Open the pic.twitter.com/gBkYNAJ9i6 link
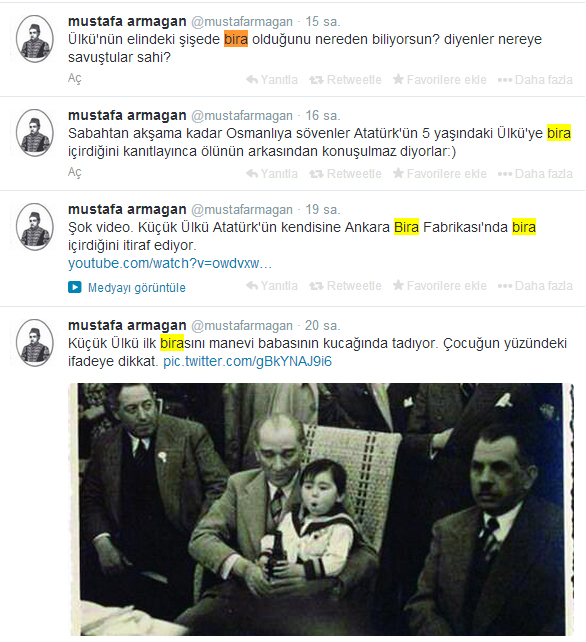 point(247,361)
